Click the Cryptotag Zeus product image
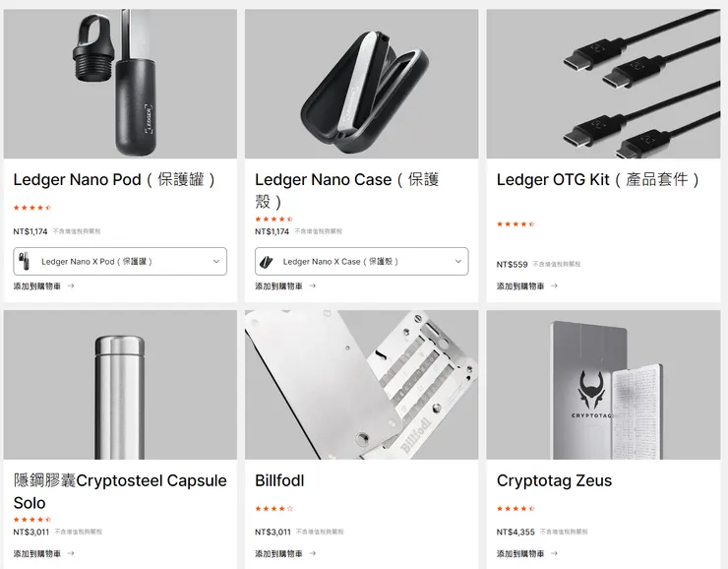 (x=603, y=385)
